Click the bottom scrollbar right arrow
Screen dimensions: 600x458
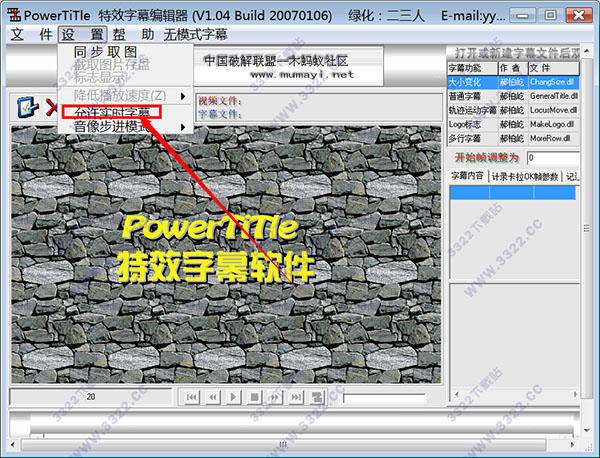click(x=572, y=445)
